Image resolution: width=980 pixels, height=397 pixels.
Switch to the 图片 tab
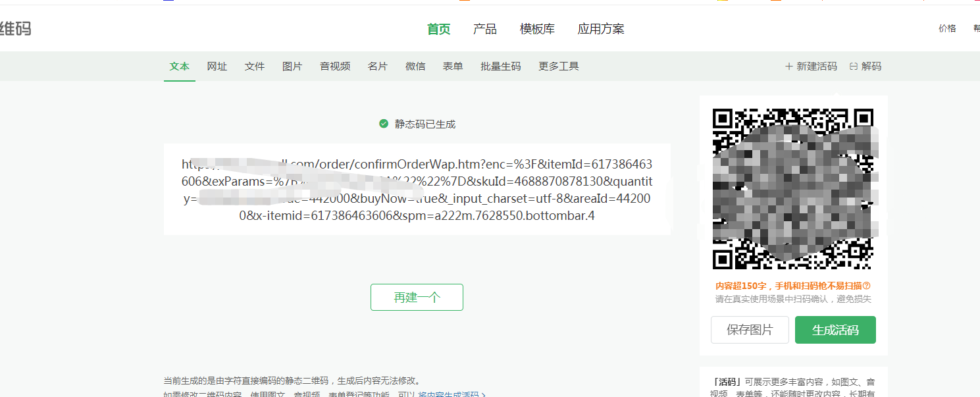point(292,66)
